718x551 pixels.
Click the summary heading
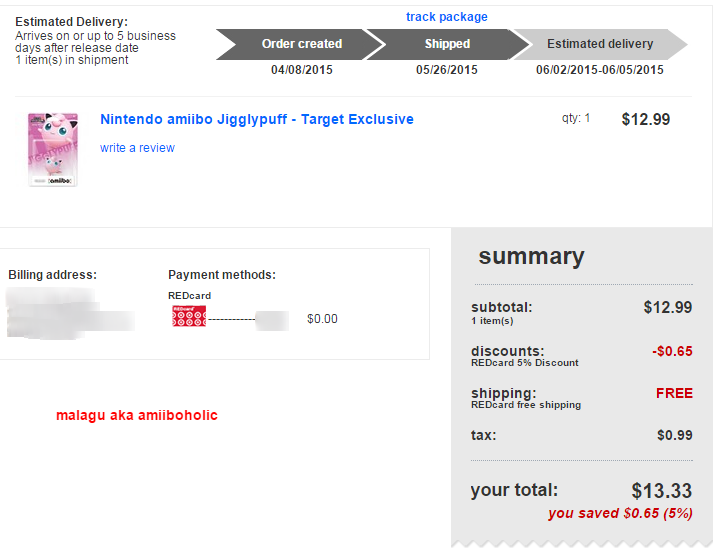point(531,256)
